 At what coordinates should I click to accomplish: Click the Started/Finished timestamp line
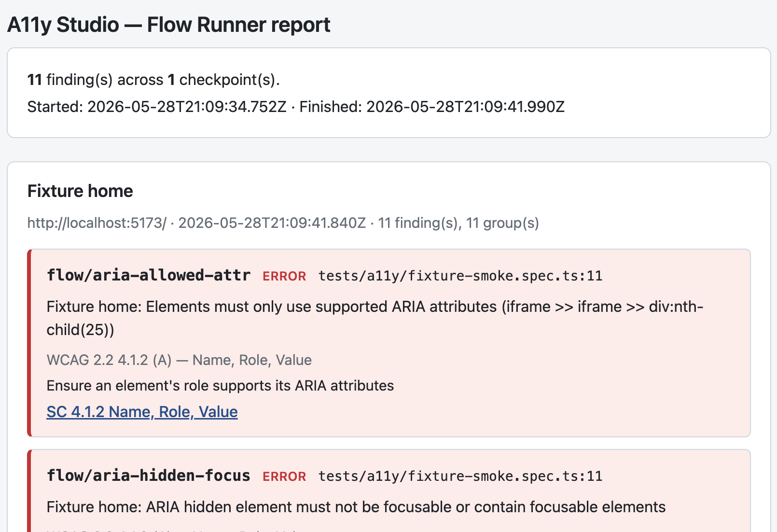click(x=296, y=106)
